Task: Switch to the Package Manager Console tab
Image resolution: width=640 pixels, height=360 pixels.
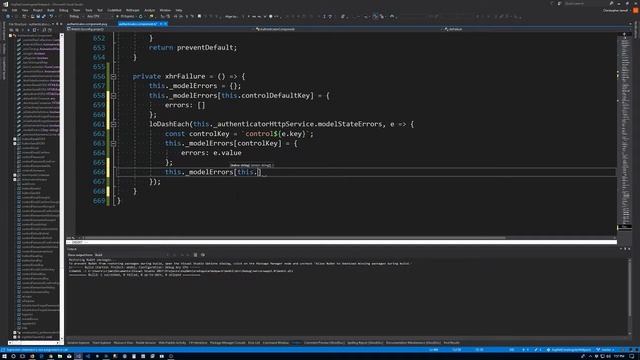Action: pyautogui.click(x=228, y=343)
